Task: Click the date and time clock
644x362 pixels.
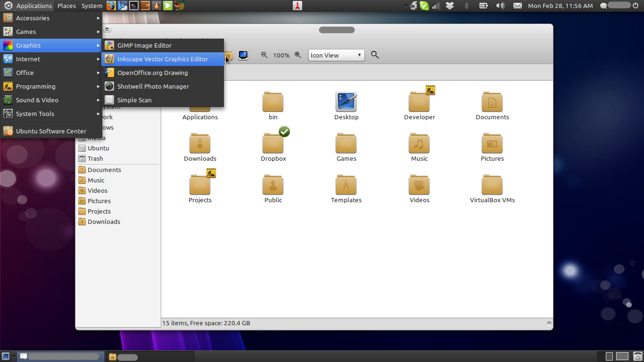Action: (561, 6)
